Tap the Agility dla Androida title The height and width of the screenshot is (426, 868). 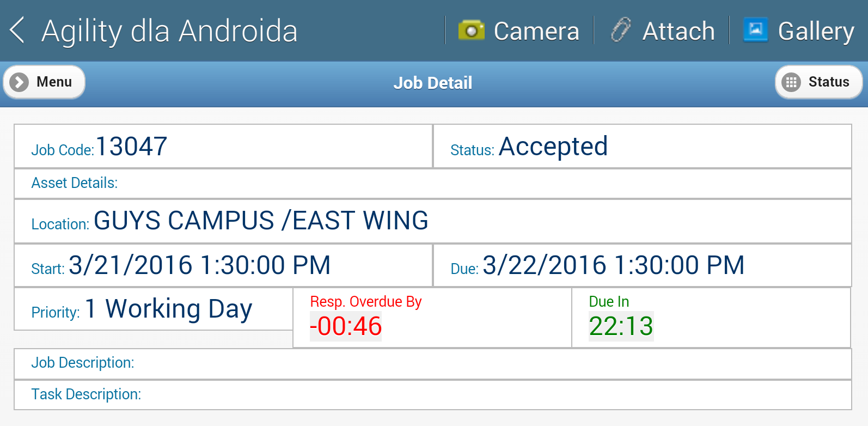coord(169,31)
